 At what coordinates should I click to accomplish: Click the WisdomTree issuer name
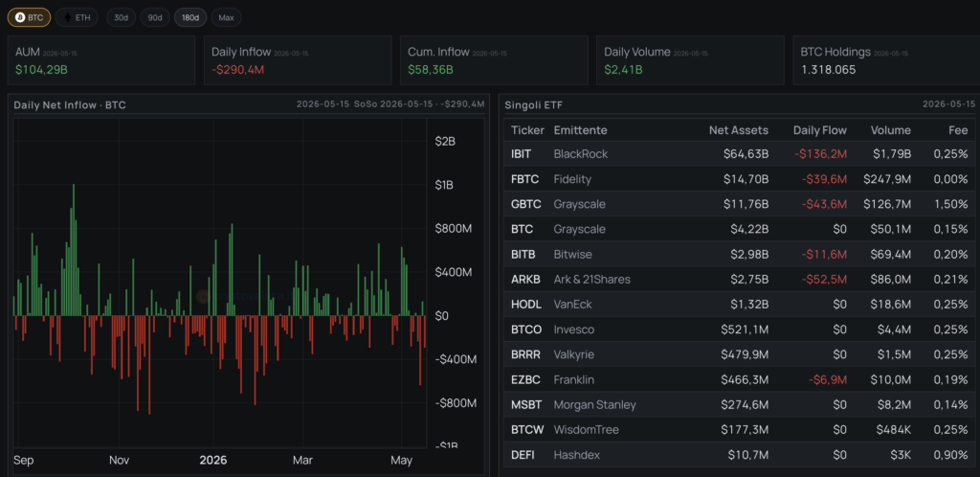click(585, 429)
